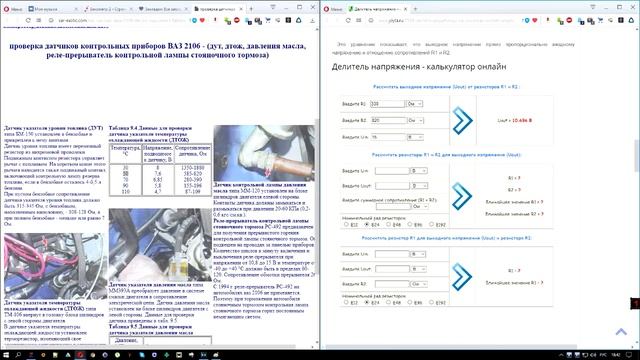
Task: Click first calculator's arrow button to compute Uout
Action: pos(462,120)
